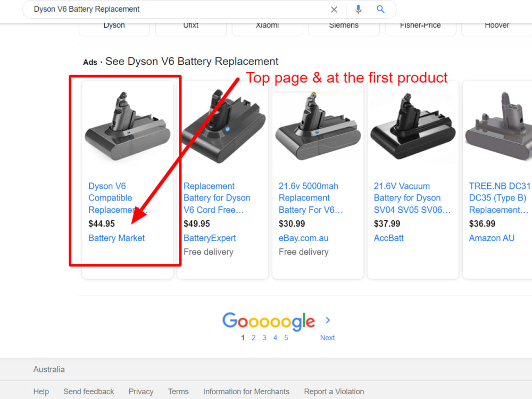Image resolution: width=532 pixels, height=399 pixels.
Task: Open the Help footer link
Action: point(41,392)
